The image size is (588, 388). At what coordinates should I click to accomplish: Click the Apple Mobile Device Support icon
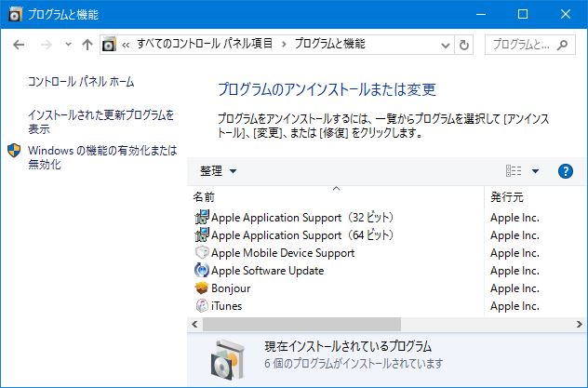coord(202,252)
